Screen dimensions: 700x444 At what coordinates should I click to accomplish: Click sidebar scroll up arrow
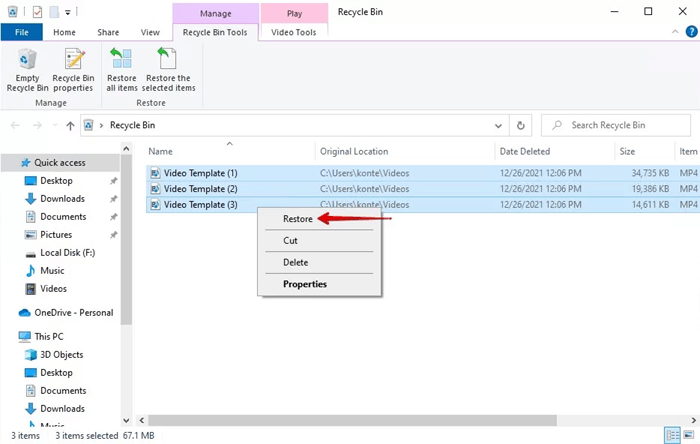click(126, 149)
